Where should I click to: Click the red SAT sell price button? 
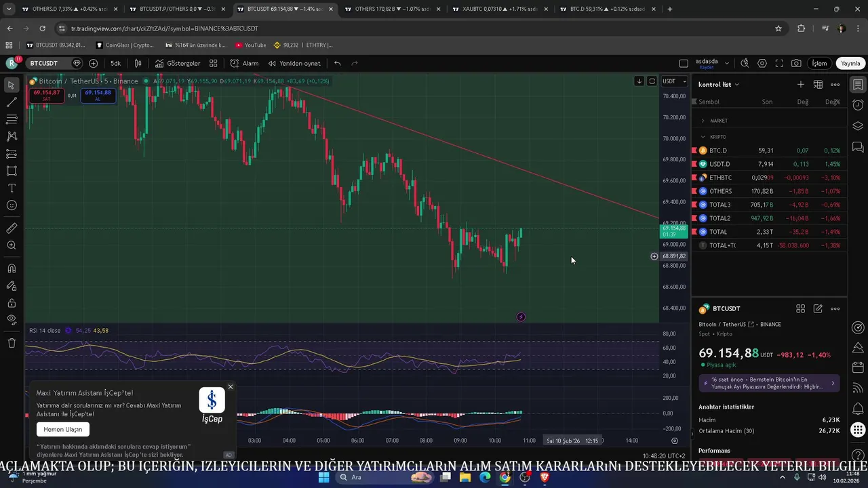coord(46,96)
